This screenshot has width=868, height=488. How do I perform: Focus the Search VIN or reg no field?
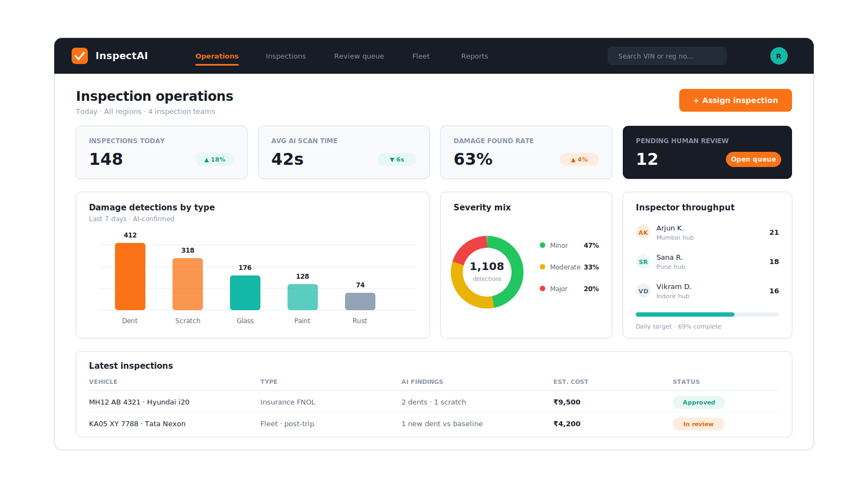[x=667, y=56]
